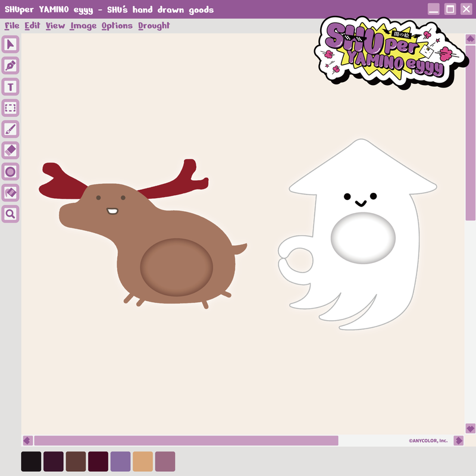Open the Options menu
Viewport: 476px width, 476px height.
pos(117,26)
